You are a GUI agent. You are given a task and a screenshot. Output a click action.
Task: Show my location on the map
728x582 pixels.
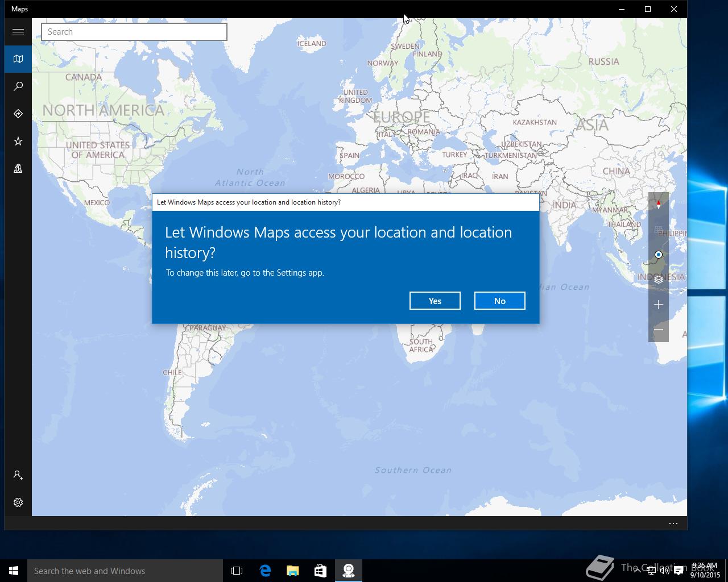point(659,255)
